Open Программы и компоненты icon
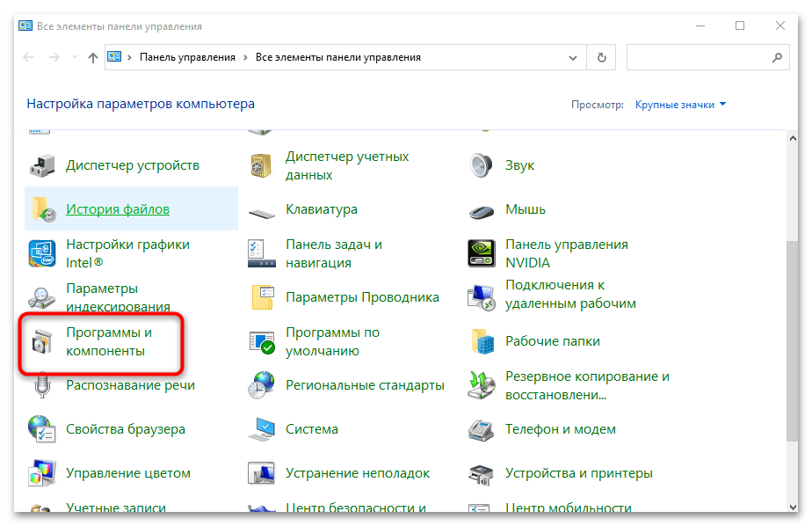812x526 pixels. click(x=42, y=341)
